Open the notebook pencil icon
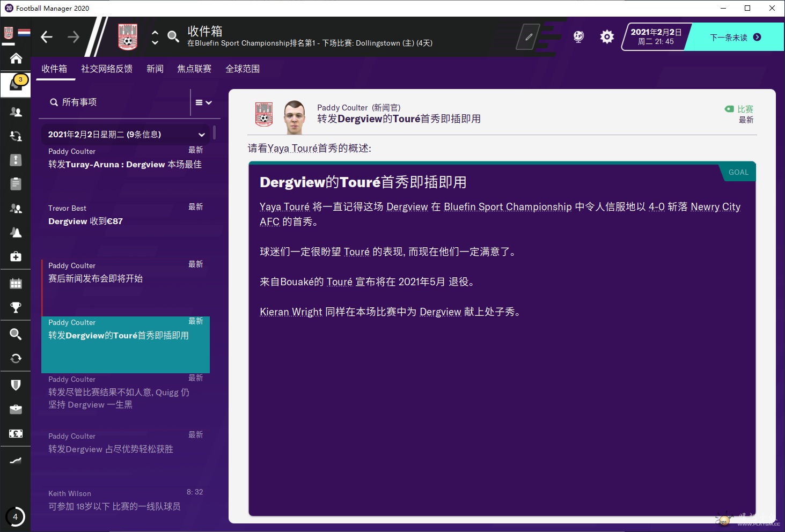The image size is (785, 532). point(528,36)
